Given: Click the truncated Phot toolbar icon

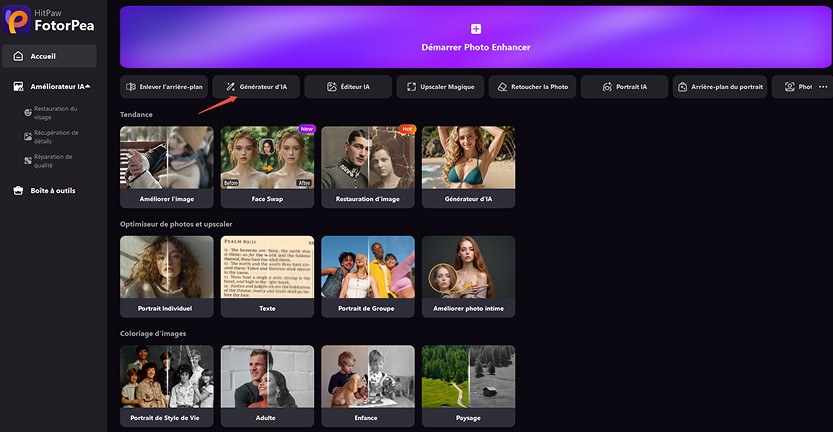Looking at the screenshot, I should 790,87.
